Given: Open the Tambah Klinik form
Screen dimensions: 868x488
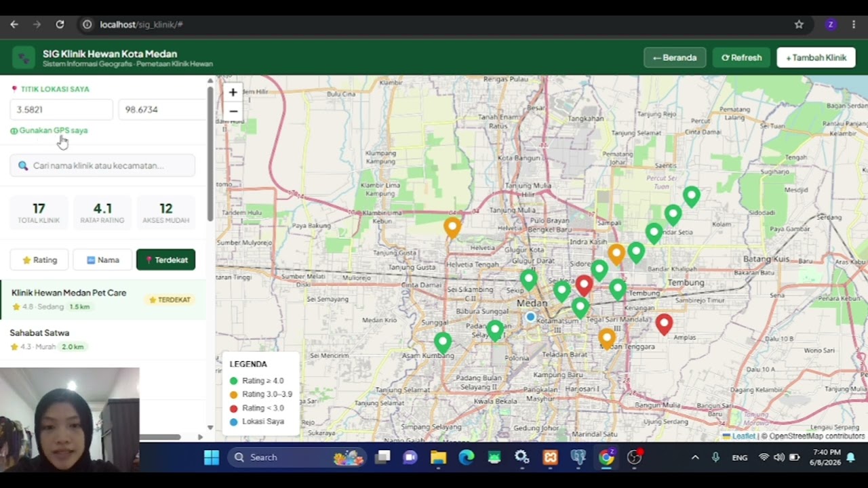Looking at the screenshot, I should [x=816, y=58].
